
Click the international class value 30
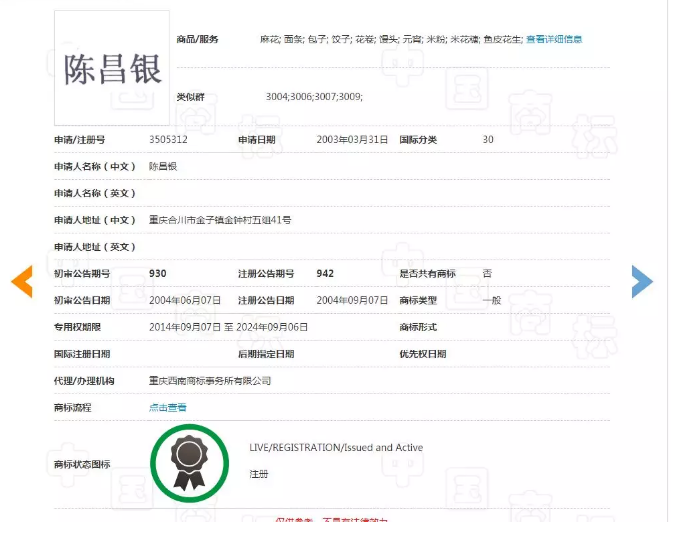(x=488, y=140)
